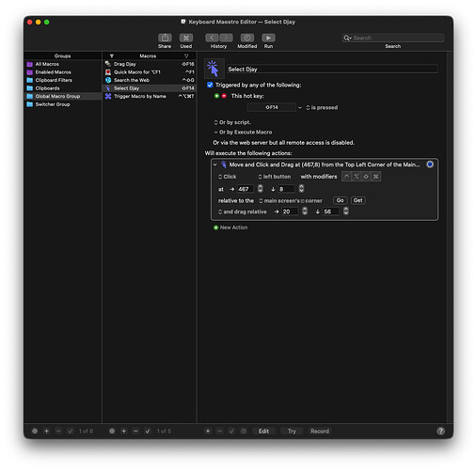Add a new macro group
Image resolution: width=476 pixels, height=470 pixels.
[46, 431]
